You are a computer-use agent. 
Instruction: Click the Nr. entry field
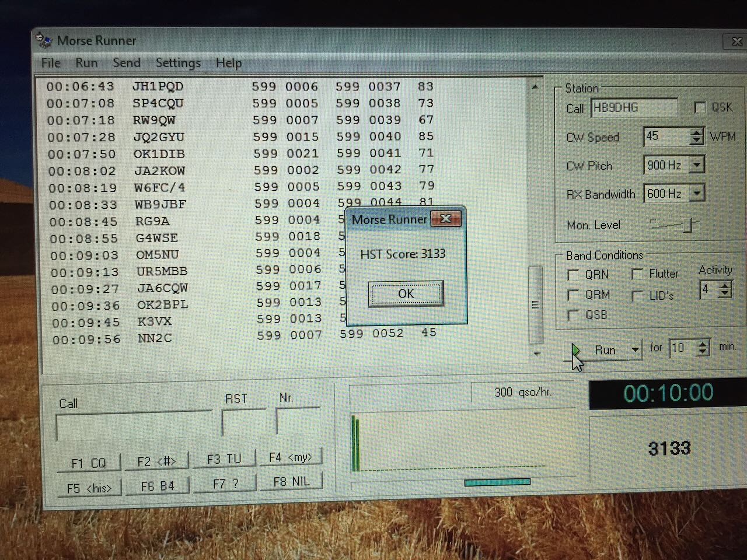coord(298,420)
